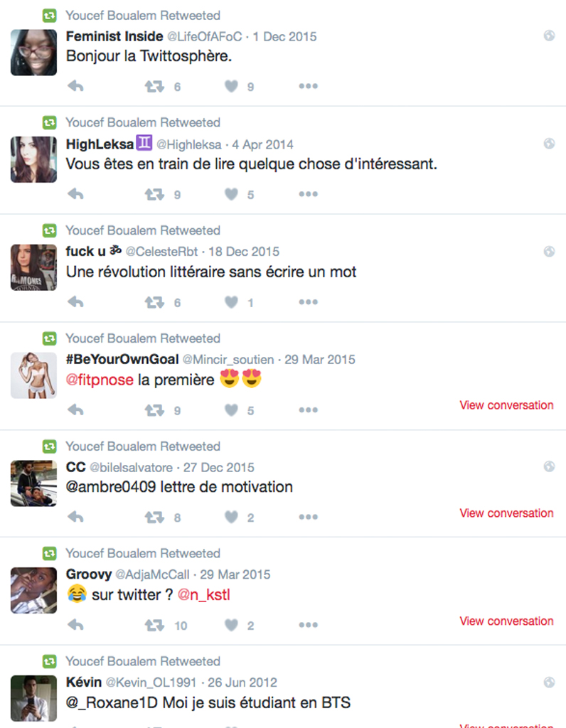The height and width of the screenshot is (728, 566).
Task: Open HighLeksa's profile picture
Action: pyautogui.click(x=34, y=159)
